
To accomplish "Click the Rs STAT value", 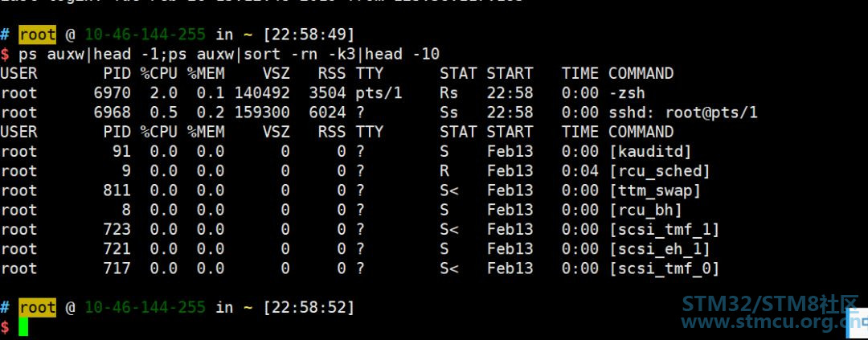I will tap(449, 93).
